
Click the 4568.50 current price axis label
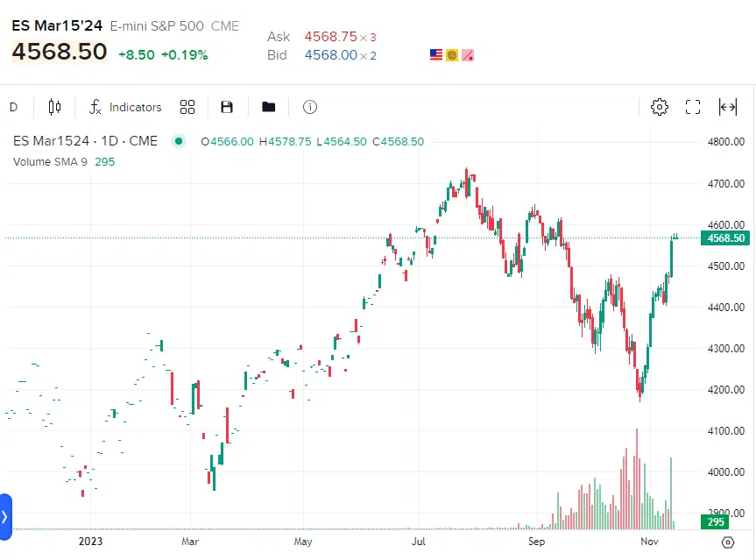coord(726,238)
